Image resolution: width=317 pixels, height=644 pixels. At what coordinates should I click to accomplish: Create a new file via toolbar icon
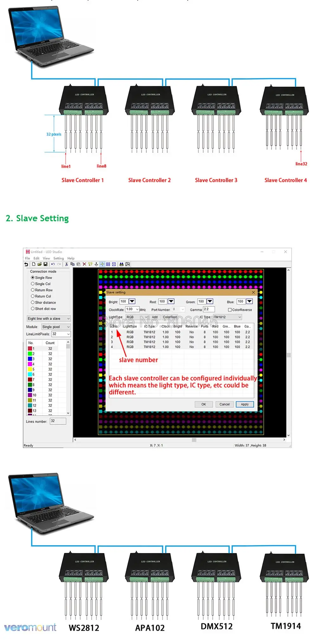pyautogui.click(x=34, y=264)
